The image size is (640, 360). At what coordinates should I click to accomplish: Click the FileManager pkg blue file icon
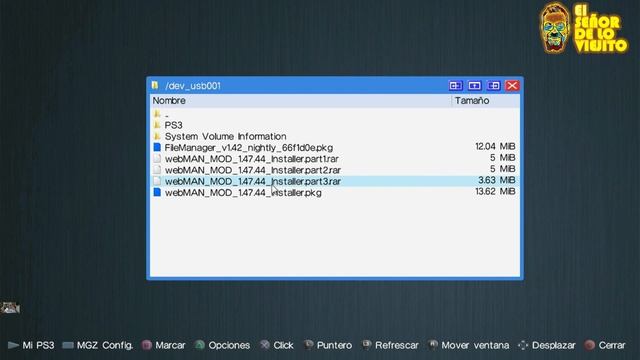(x=157, y=147)
